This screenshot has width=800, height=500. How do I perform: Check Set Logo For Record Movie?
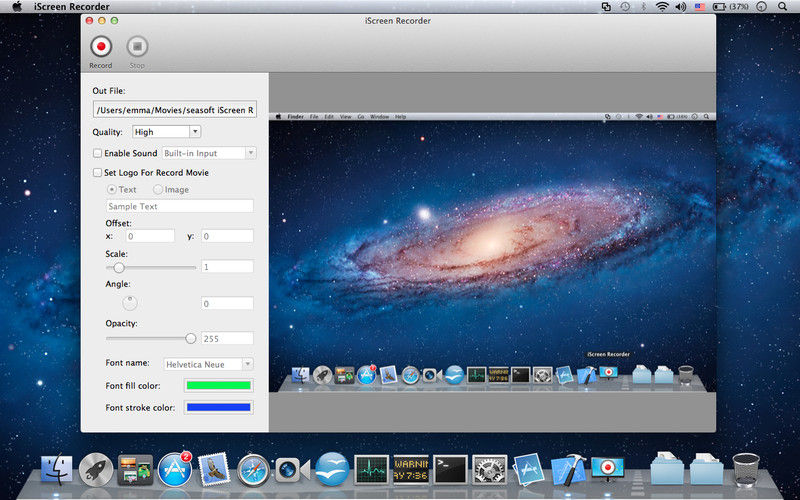(x=97, y=172)
